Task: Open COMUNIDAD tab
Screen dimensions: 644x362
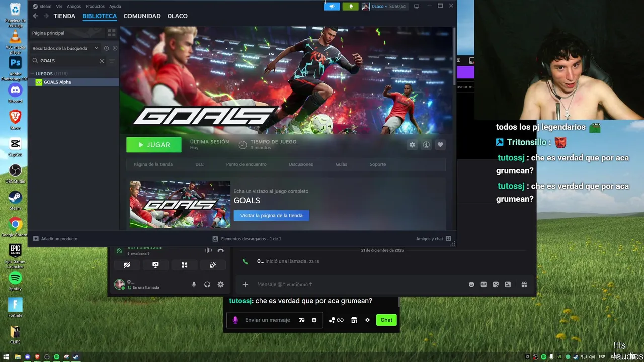Action: click(142, 16)
